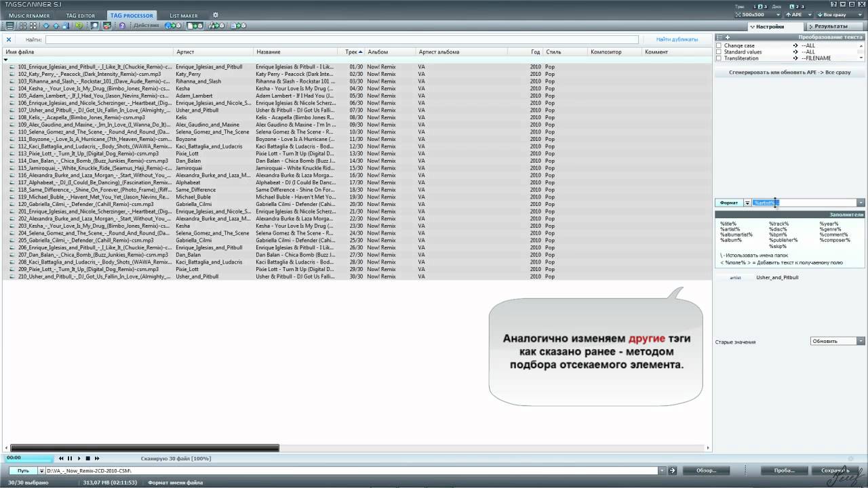Image resolution: width=868 pixels, height=488 pixels.
Task: Switch to List Maker tab
Action: (183, 15)
